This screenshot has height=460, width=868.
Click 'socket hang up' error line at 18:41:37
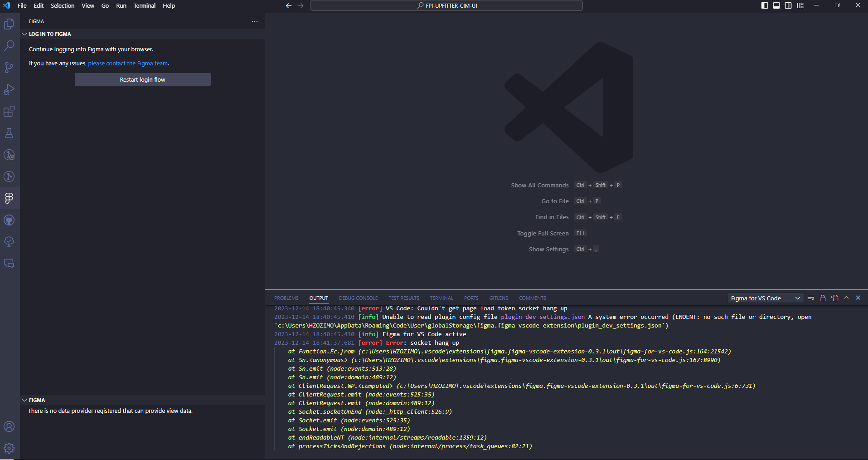tap(367, 343)
